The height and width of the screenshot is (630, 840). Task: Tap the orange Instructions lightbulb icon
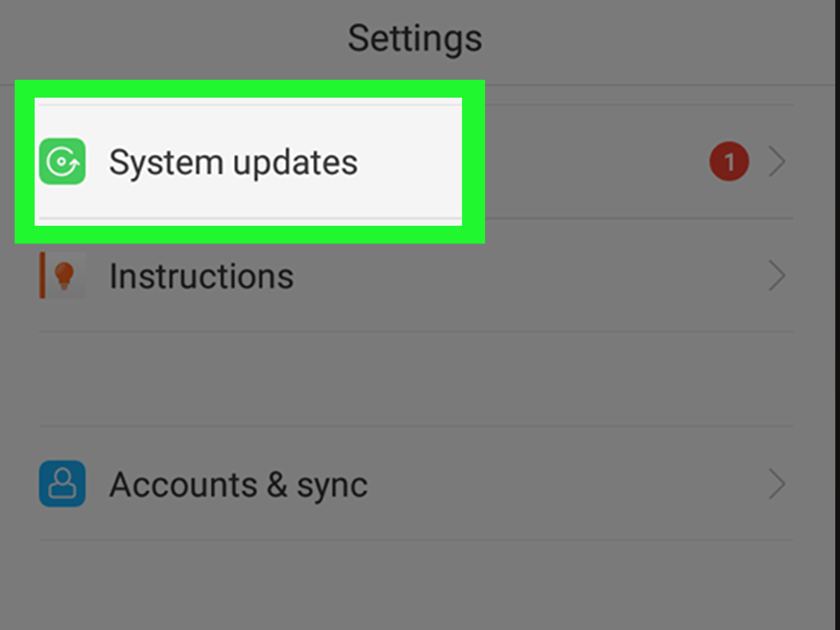click(x=64, y=275)
